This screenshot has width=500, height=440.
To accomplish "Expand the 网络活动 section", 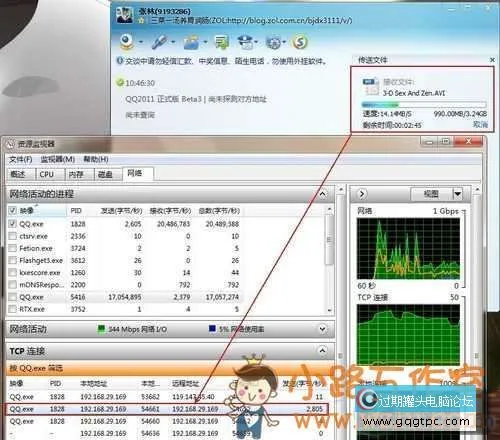I will tap(322, 329).
